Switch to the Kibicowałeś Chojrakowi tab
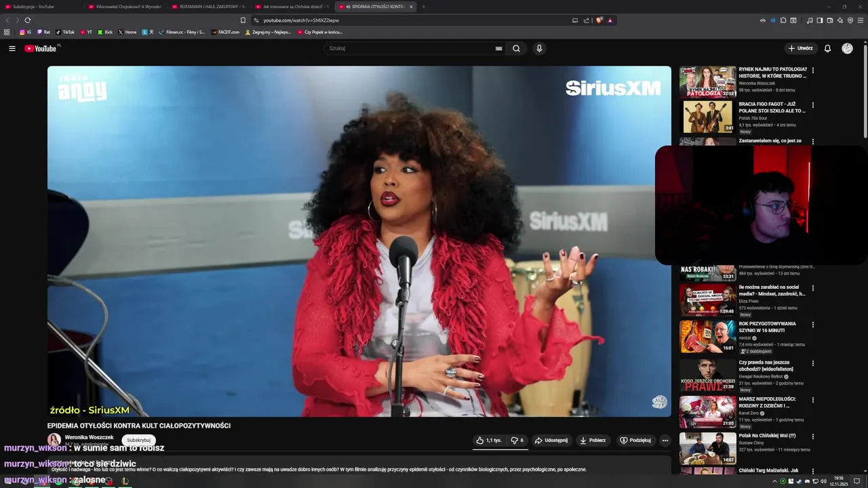The image size is (868, 488). 125,7
